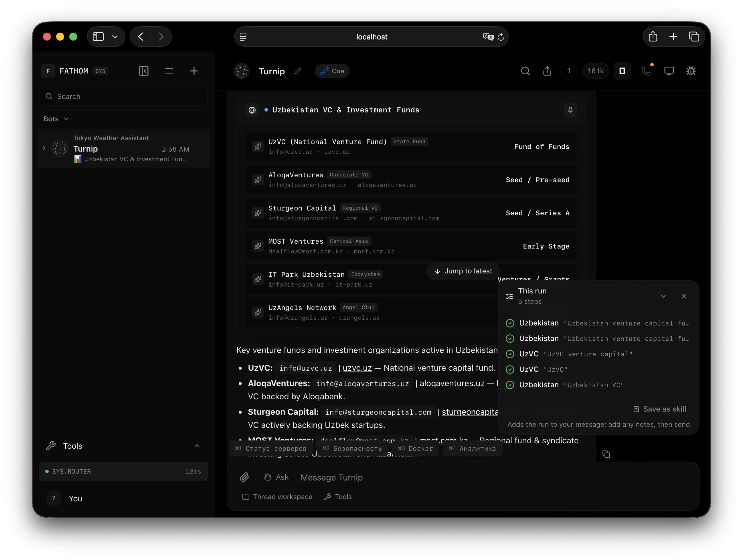The image size is (743, 560).
Task: Focus the sidebar Search field
Action: click(123, 96)
